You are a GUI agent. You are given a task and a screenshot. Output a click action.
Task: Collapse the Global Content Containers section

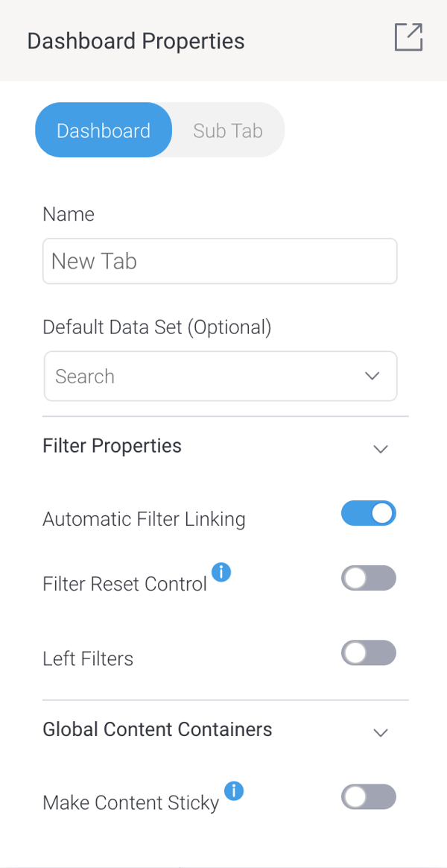pos(381,732)
